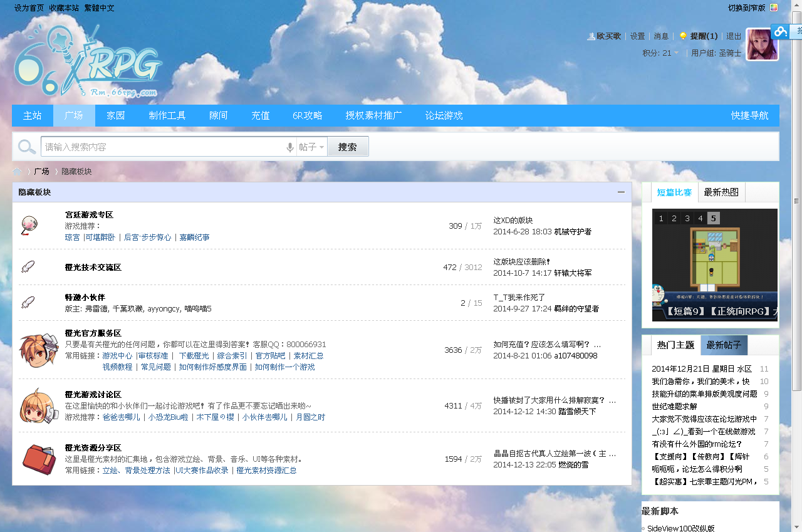This screenshot has width=802, height=532.
Task: Click the 搜索 button
Action: coord(348,147)
